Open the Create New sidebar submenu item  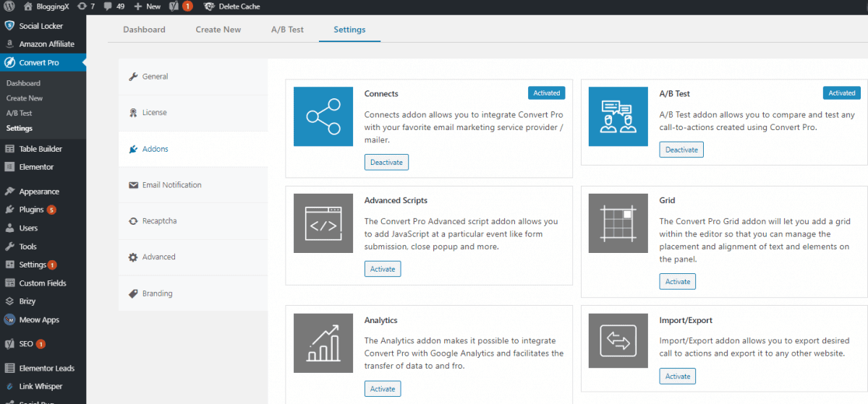pyautogui.click(x=25, y=98)
